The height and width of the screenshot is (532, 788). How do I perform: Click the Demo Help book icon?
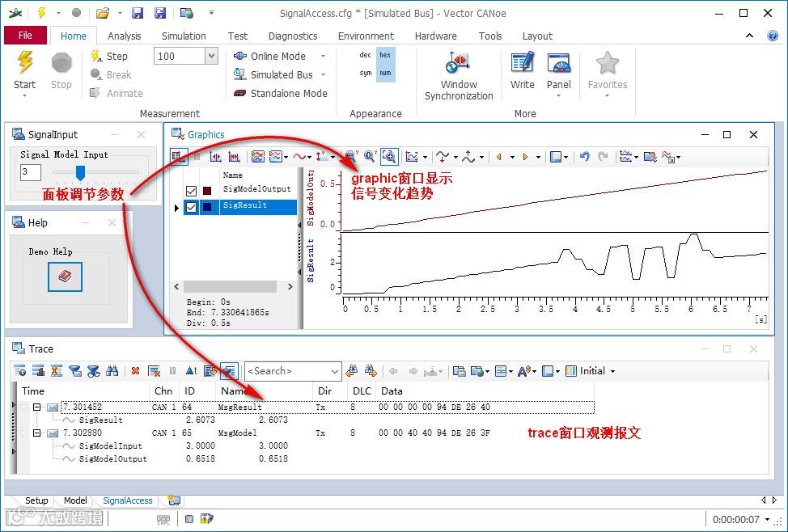click(65, 277)
